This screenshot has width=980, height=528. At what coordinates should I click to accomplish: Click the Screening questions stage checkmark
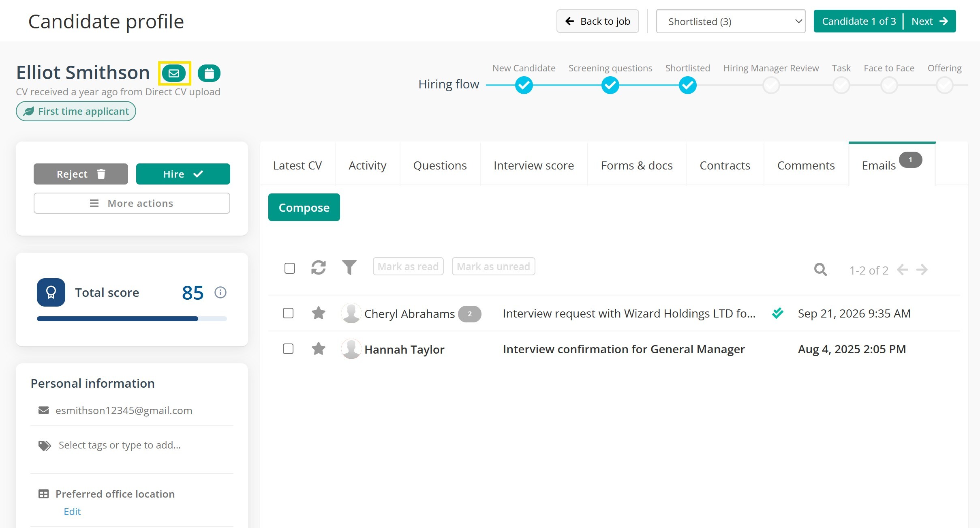pos(610,85)
